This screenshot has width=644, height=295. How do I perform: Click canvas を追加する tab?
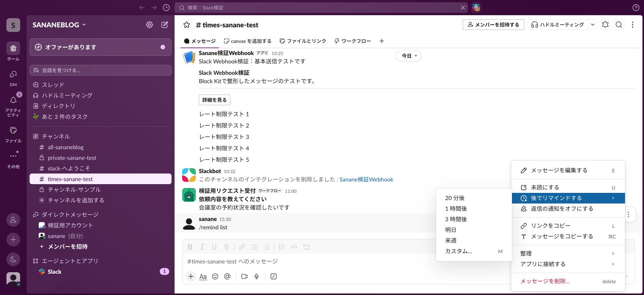247,41
